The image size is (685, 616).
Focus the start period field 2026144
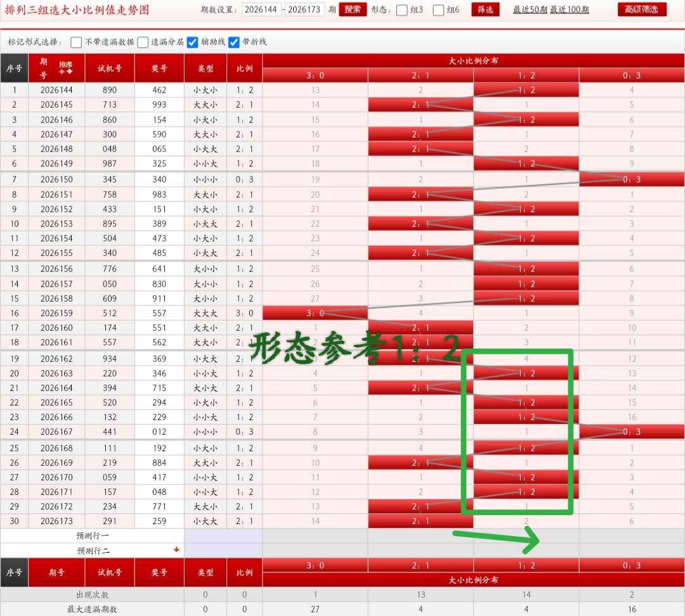click(261, 10)
